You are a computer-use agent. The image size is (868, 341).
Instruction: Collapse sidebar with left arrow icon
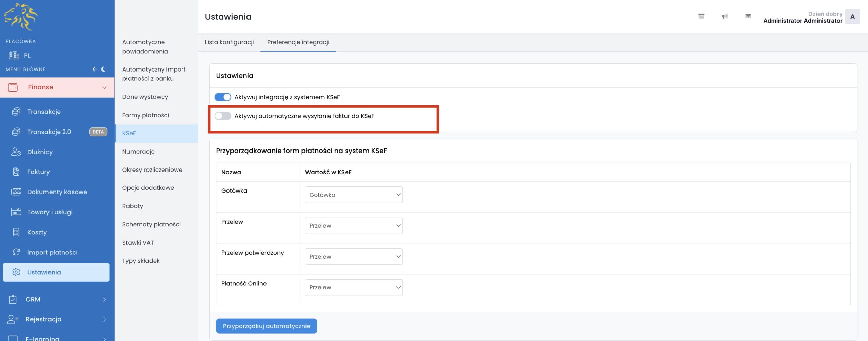click(95, 69)
